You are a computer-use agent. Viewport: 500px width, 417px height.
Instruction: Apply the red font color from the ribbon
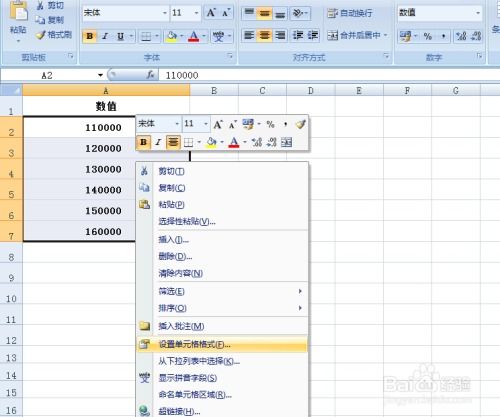point(194,36)
